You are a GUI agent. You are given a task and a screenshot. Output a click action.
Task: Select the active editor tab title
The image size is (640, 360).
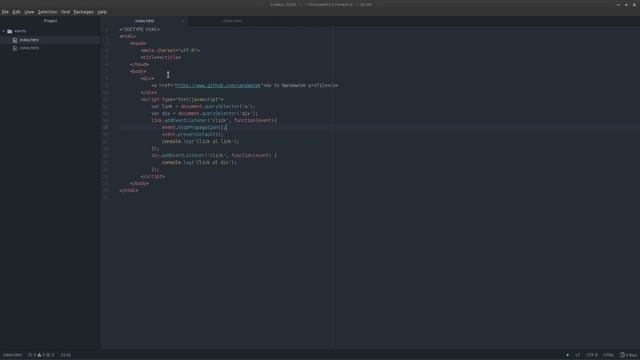(144, 21)
